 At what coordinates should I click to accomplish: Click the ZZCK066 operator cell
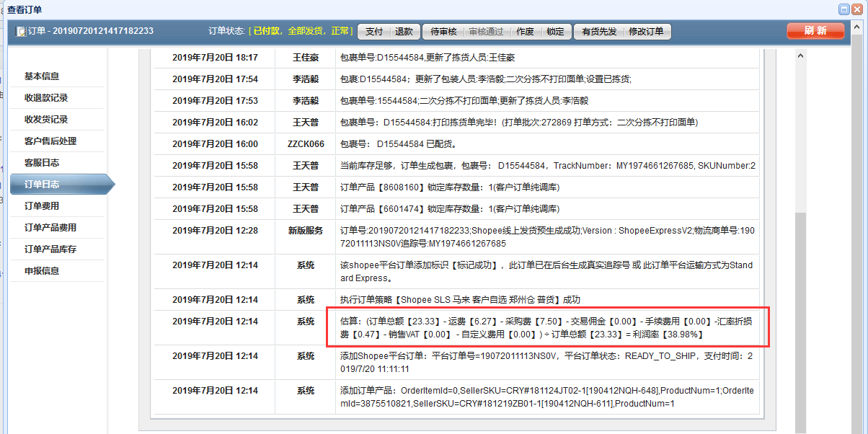[x=306, y=144]
